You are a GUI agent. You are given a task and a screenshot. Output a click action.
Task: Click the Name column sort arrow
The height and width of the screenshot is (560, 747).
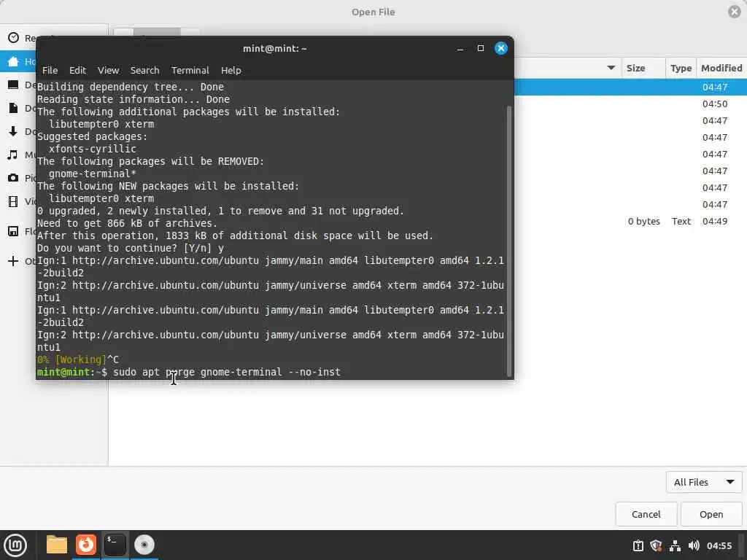point(611,68)
